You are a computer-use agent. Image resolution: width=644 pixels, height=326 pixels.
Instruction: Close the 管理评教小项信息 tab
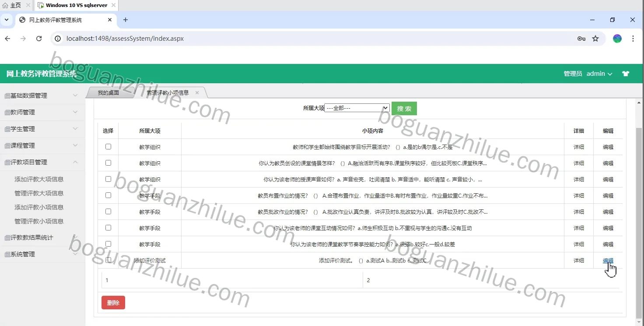click(x=197, y=92)
